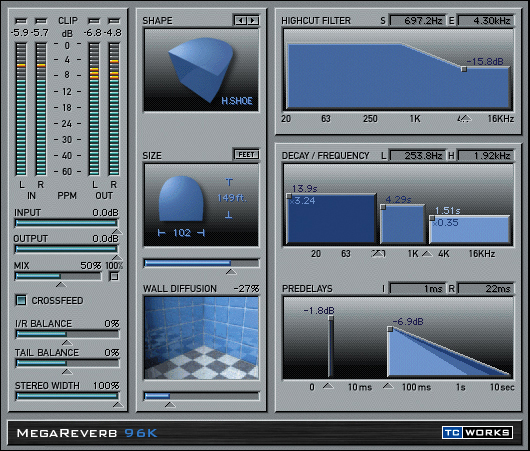Screen dimensions: 530x451
Task: Click the OUTPUT level slider
Action: (x=66, y=249)
